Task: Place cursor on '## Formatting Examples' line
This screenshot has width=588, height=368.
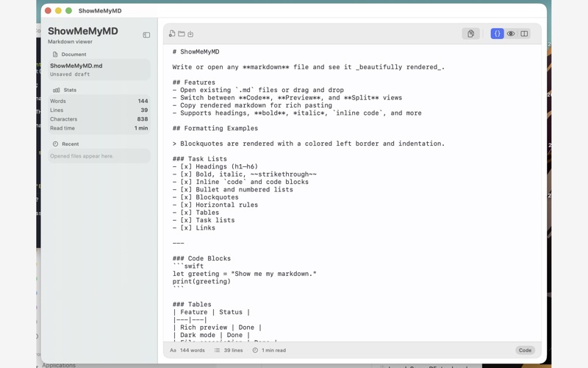Action: 215,128
